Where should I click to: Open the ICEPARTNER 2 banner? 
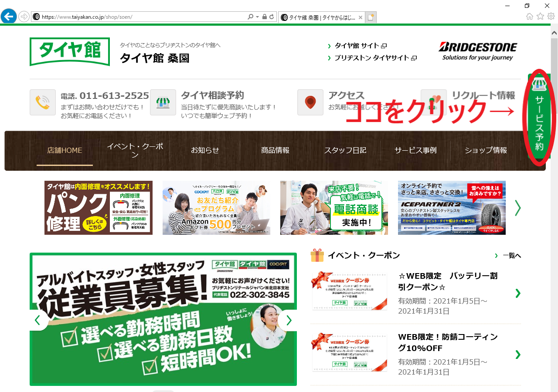click(452, 208)
